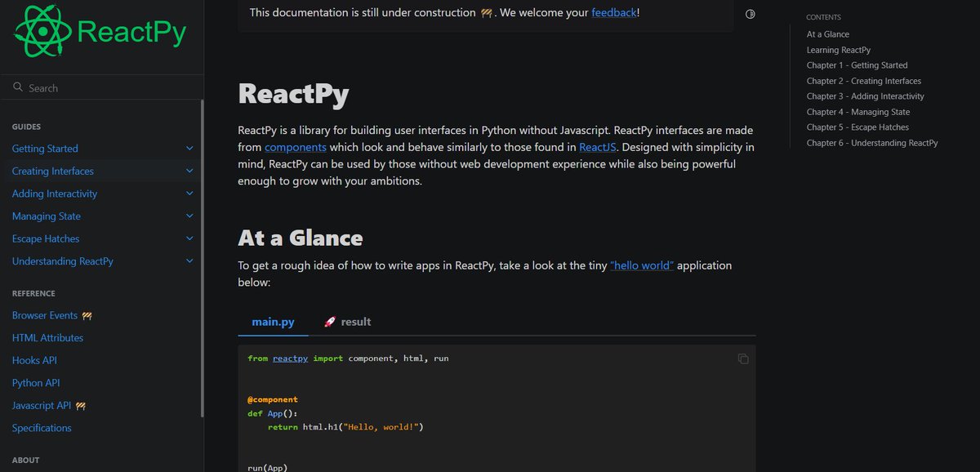Image resolution: width=980 pixels, height=472 pixels.
Task: Click the @component decorator in code
Action: (x=273, y=400)
